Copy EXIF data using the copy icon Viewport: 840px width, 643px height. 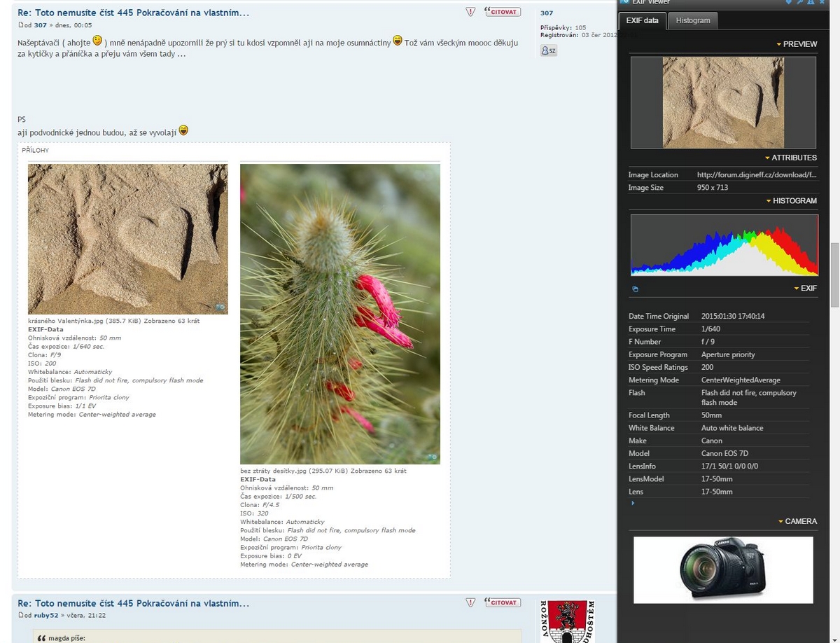[x=635, y=289]
